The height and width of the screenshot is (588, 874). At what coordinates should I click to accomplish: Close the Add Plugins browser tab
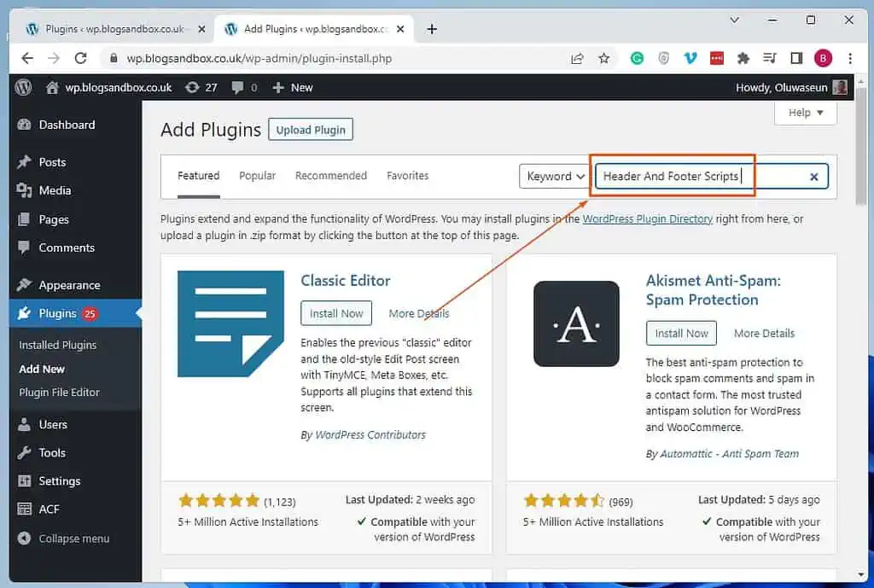400,29
